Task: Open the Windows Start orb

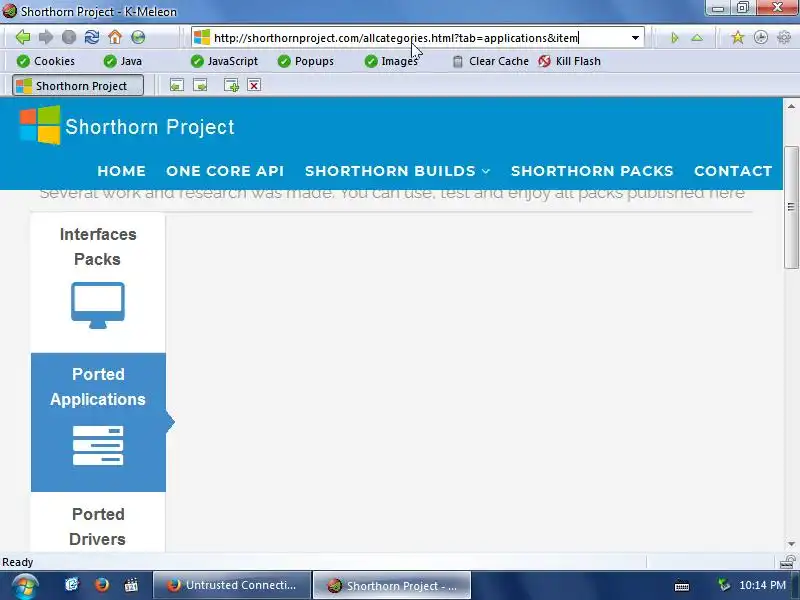Action: pos(24,586)
